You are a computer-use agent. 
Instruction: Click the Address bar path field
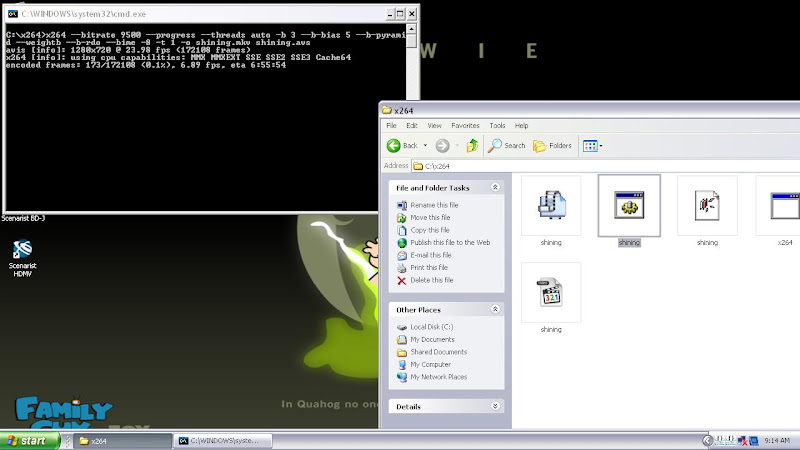(606, 166)
